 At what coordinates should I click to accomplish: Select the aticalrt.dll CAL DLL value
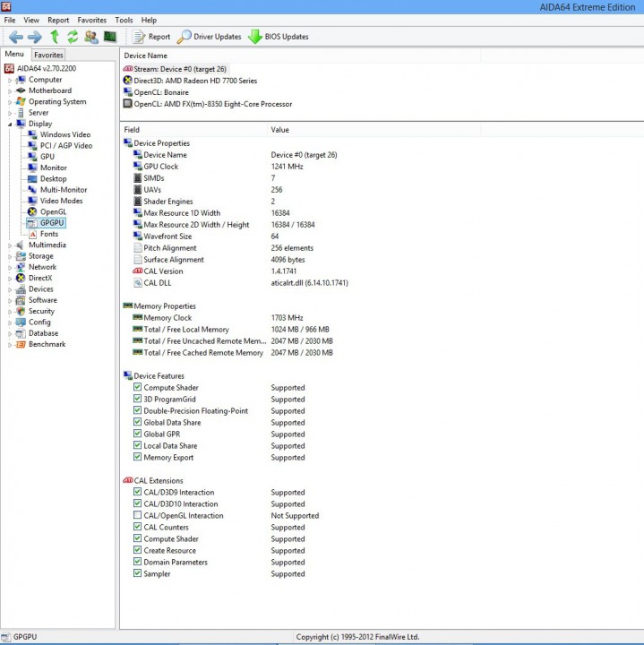pos(310,283)
